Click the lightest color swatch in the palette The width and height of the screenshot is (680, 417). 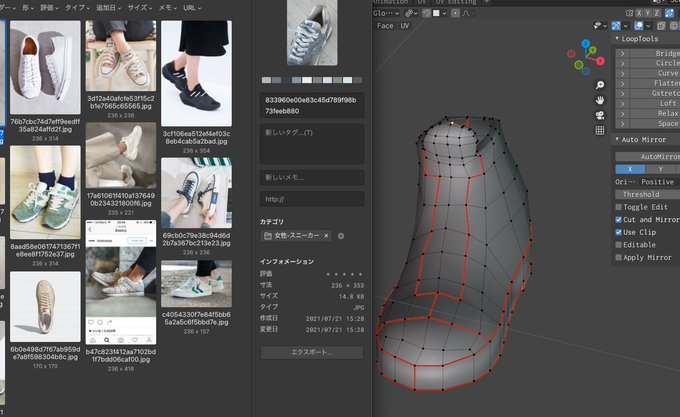tap(307, 80)
